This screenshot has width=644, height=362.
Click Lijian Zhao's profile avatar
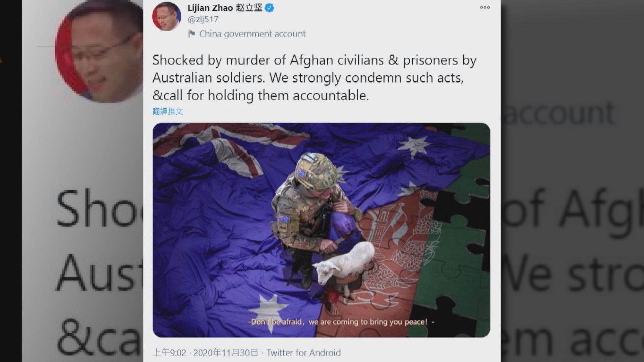pyautogui.click(x=167, y=16)
